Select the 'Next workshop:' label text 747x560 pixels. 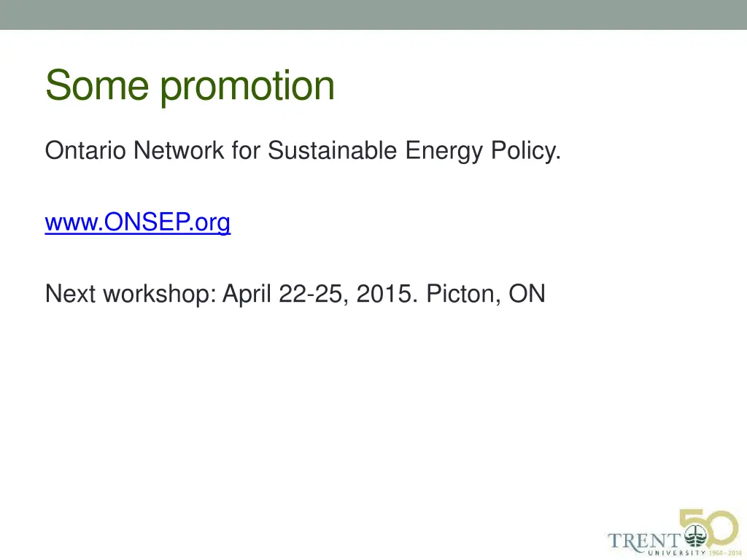coord(131,294)
